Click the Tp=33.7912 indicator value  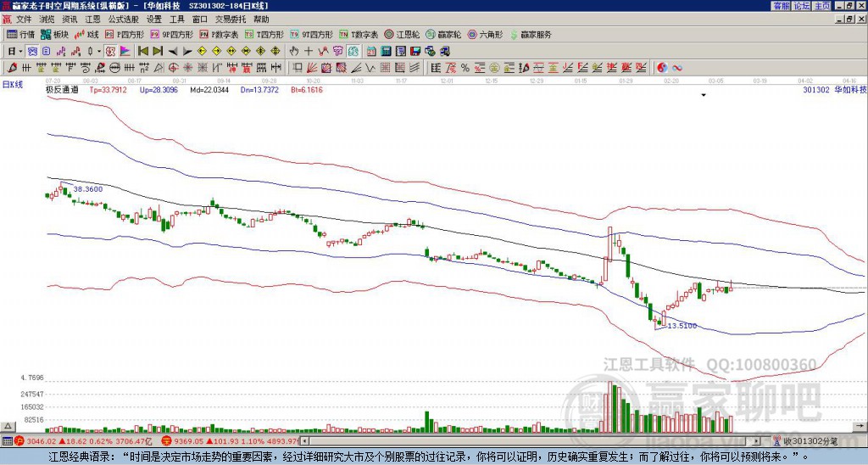pyautogui.click(x=108, y=90)
